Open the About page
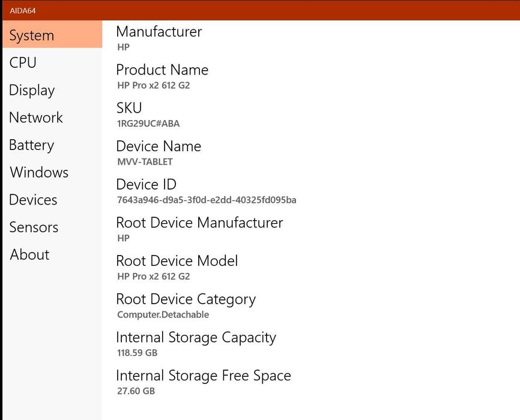This screenshot has height=420, width=520. click(52, 254)
